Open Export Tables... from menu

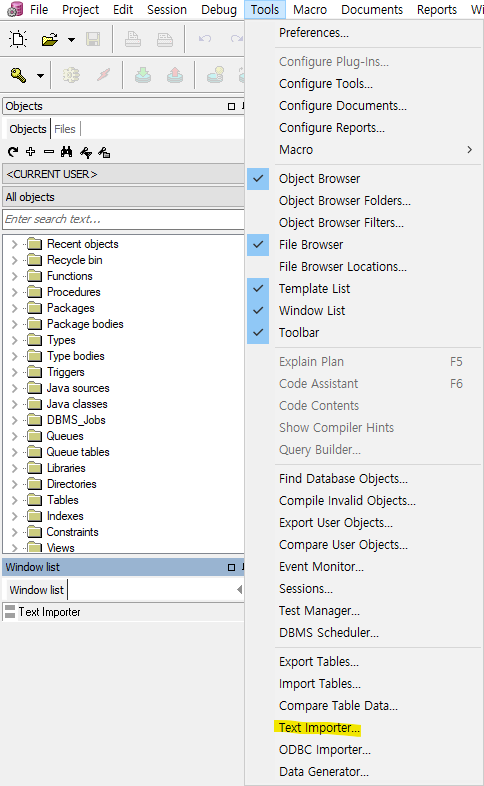(319, 662)
